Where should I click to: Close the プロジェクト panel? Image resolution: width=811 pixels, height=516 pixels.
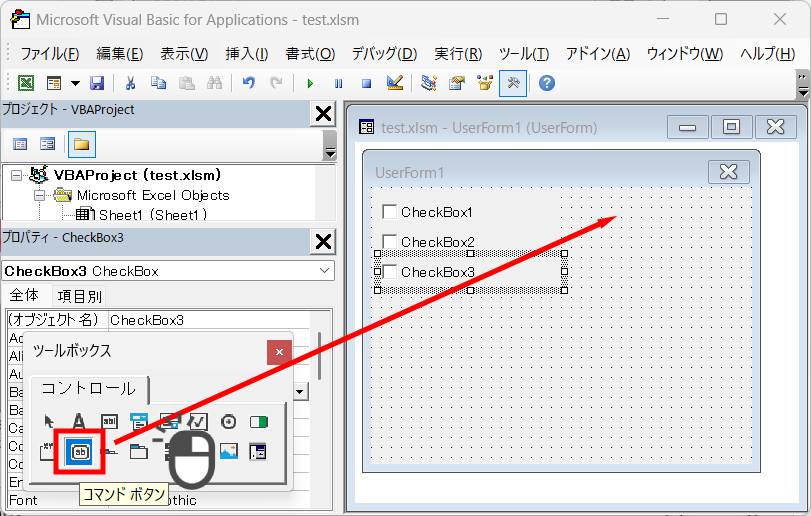323,113
